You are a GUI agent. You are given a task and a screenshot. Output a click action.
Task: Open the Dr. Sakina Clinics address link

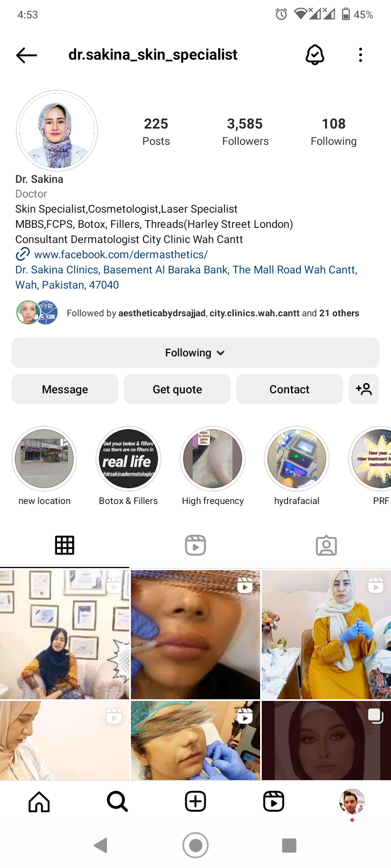(186, 277)
